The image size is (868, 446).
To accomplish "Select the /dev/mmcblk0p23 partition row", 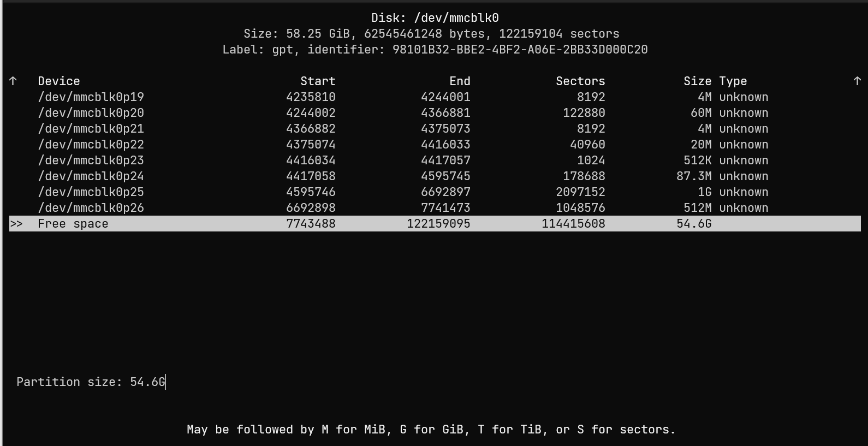I will 91,160.
